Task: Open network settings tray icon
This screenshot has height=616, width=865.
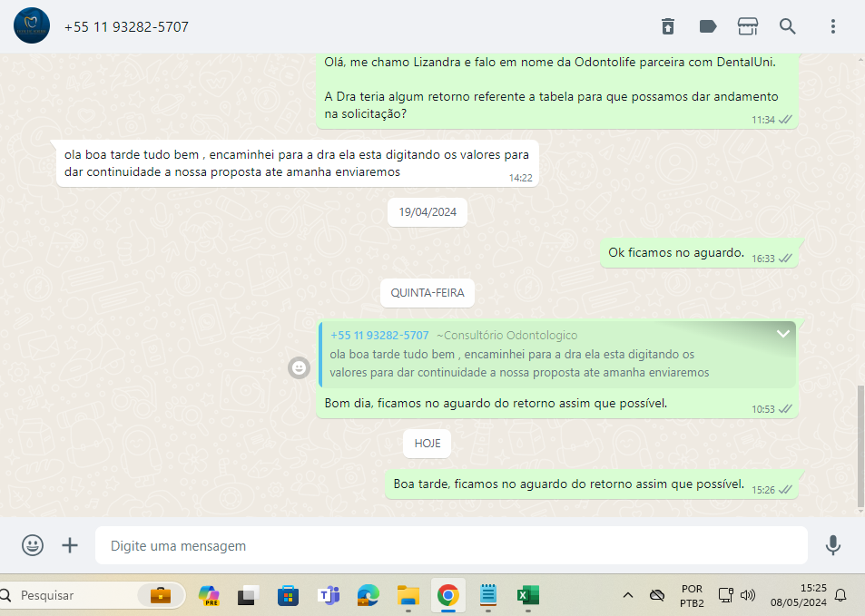Action: [x=725, y=596]
